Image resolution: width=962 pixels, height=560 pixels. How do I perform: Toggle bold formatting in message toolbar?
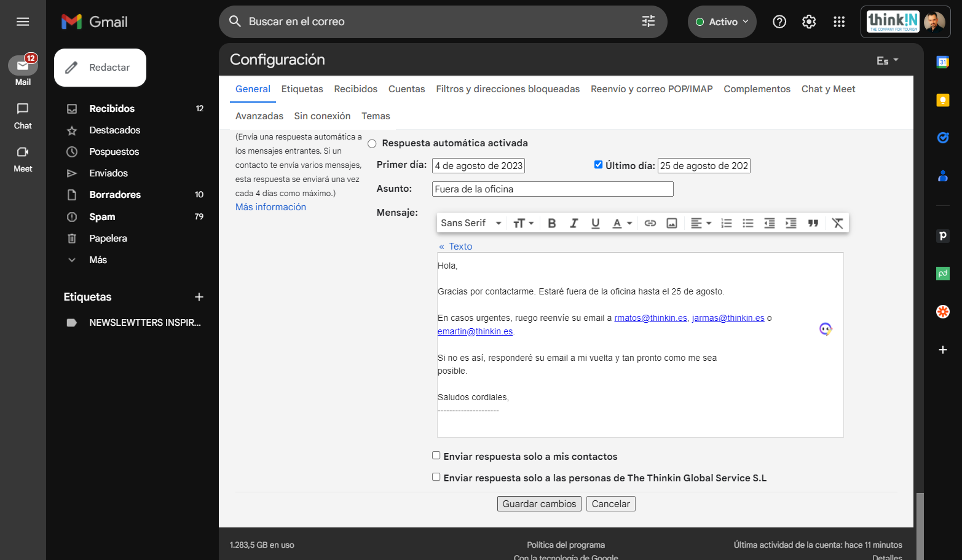point(552,223)
